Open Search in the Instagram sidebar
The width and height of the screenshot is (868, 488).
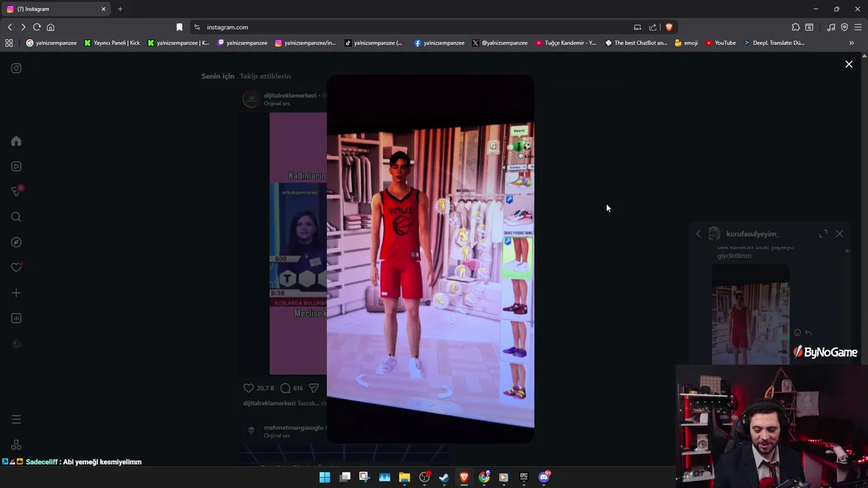point(16,217)
